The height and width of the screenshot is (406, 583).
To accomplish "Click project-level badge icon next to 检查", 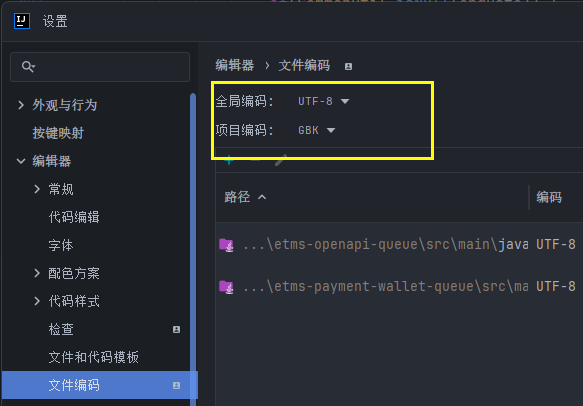I will click(177, 329).
